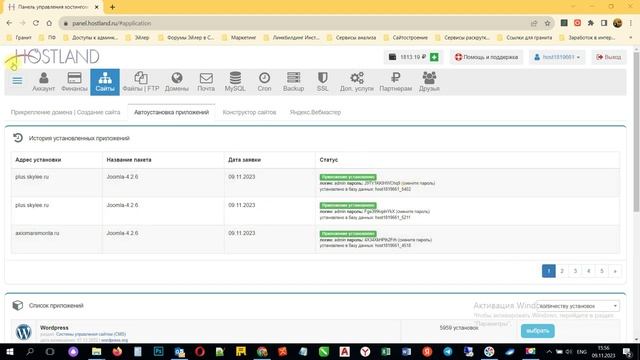Click the Wordpress logo thumbnail
This screenshot has width=640, height=360.
tap(24, 332)
